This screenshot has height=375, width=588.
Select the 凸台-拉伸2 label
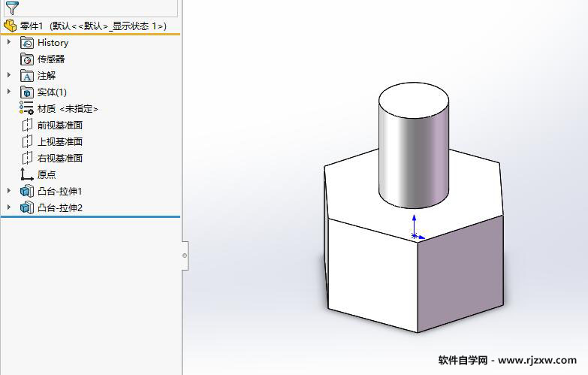pyautogui.click(x=59, y=208)
